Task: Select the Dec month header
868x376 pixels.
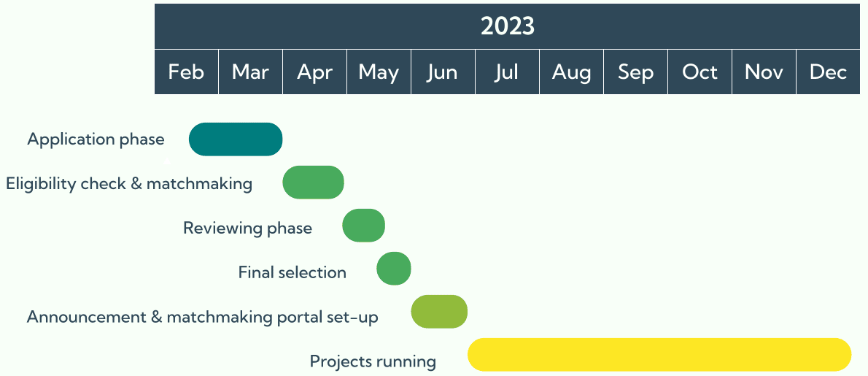Action: point(828,72)
